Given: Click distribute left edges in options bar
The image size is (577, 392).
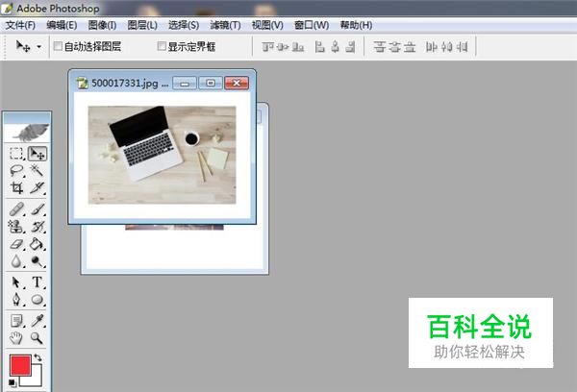Looking at the screenshot, I should [x=431, y=47].
